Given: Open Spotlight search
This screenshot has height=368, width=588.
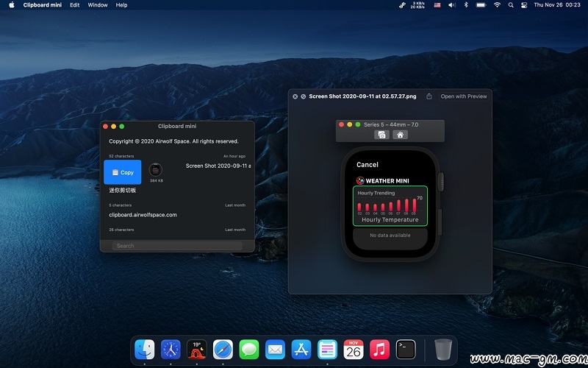Looking at the screenshot, I should pyautogui.click(x=511, y=5).
